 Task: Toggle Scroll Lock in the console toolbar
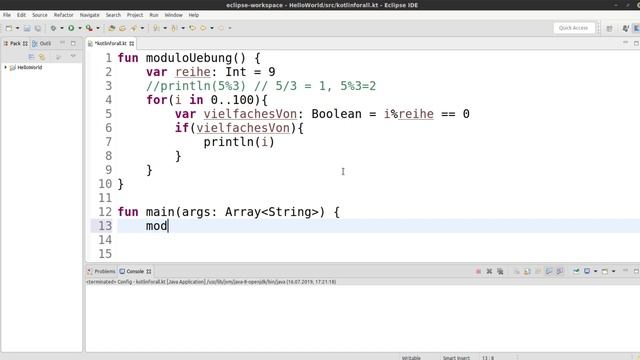click(527, 271)
